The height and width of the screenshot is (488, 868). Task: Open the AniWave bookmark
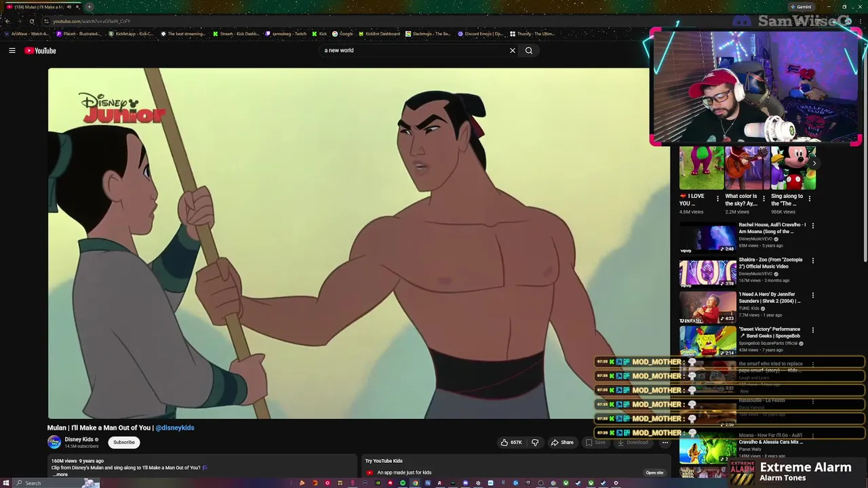tap(26, 33)
